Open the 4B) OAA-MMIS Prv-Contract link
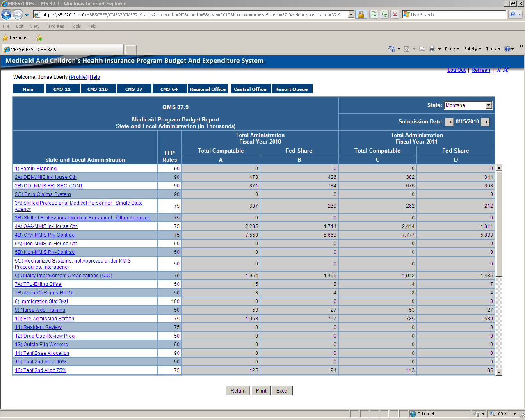 point(45,235)
